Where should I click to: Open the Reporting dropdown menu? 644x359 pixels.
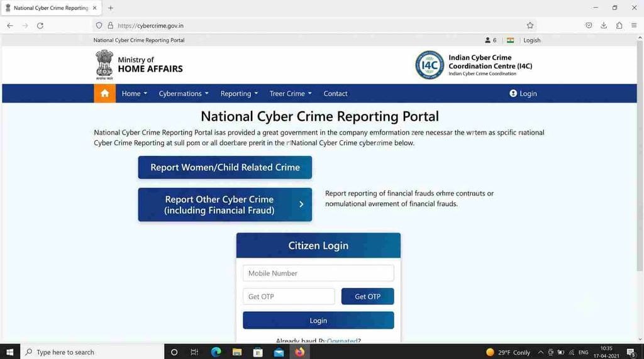(239, 94)
